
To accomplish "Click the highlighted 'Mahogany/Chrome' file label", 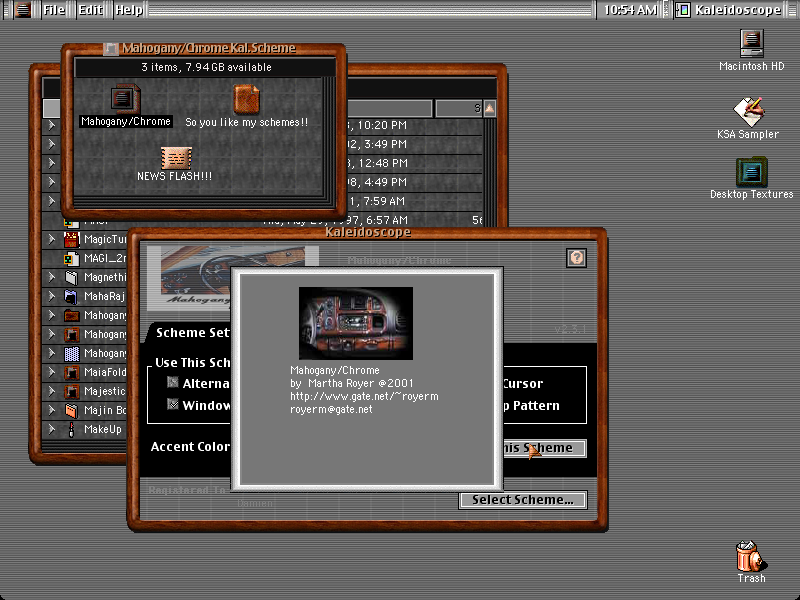I will [126, 121].
